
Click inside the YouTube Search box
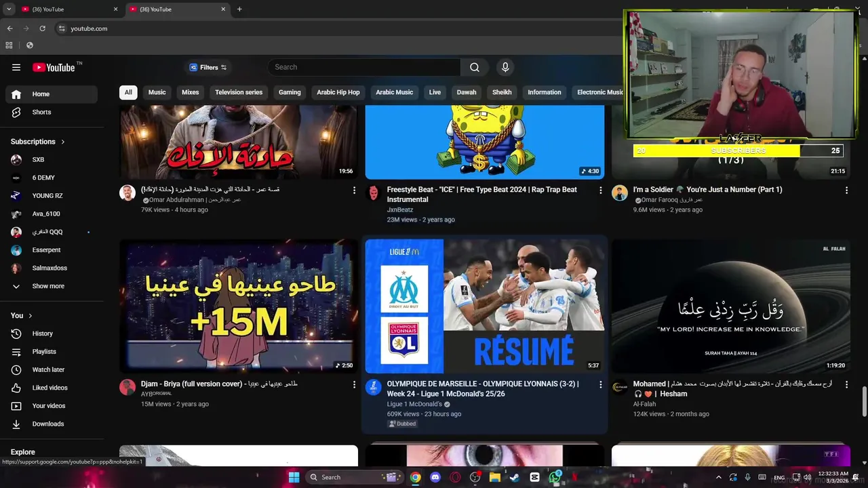click(364, 67)
